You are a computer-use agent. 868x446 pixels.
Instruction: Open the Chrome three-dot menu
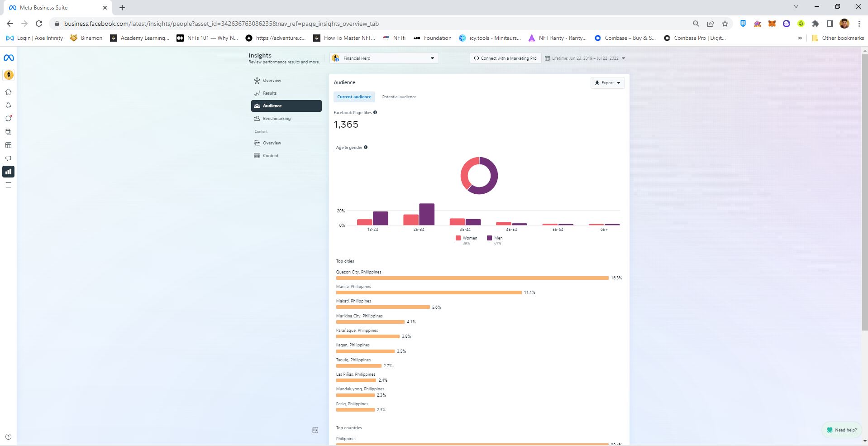(859, 24)
